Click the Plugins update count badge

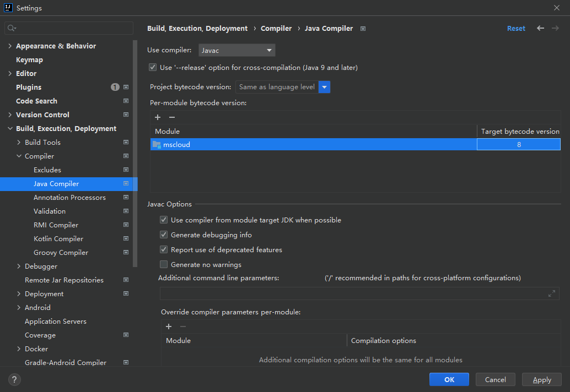point(115,87)
